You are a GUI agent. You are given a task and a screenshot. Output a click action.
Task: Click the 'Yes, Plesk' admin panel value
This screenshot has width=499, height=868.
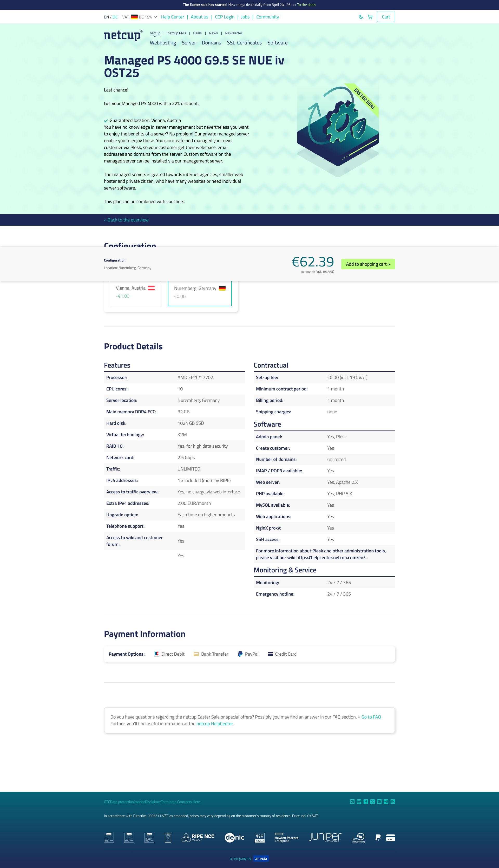[337, 437]
